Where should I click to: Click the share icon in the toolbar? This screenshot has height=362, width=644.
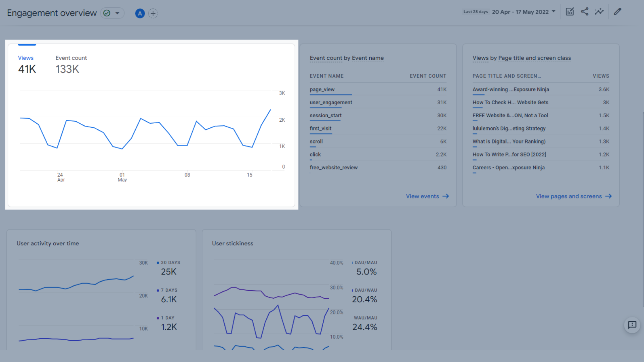coord(584,11)
